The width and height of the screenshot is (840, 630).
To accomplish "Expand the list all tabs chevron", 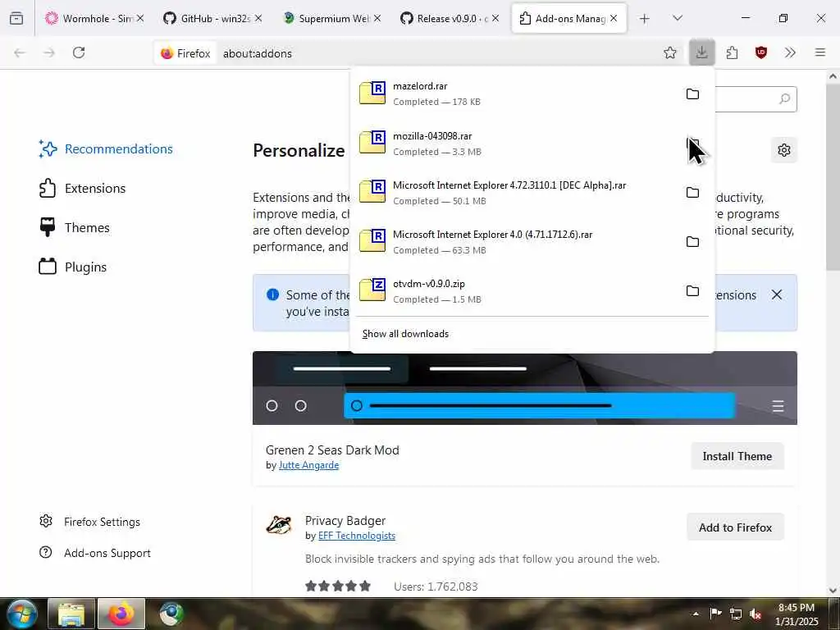I will point(677,18).
